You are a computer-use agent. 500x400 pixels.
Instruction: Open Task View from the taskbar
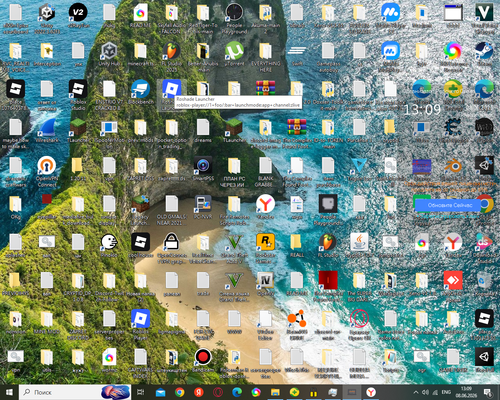[x=141, y=392]
